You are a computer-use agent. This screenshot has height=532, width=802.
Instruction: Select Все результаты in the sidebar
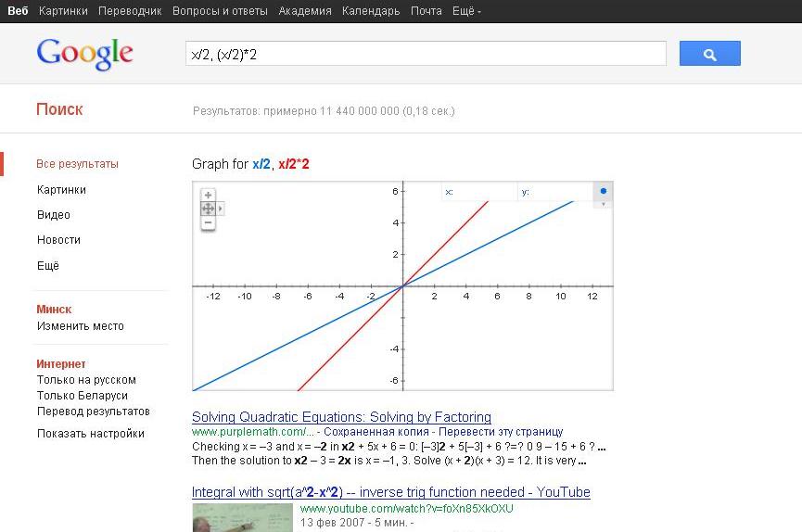coord(77,164)
